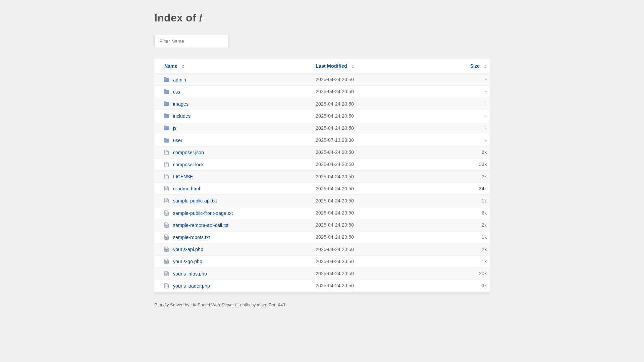
Task: Open the sample-public-front-page.txt link
Action: click(x=203, y=213)
